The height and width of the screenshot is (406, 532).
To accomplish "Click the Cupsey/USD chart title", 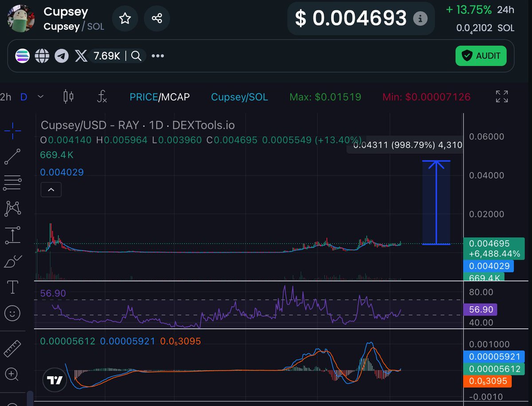I will point(138,125).
